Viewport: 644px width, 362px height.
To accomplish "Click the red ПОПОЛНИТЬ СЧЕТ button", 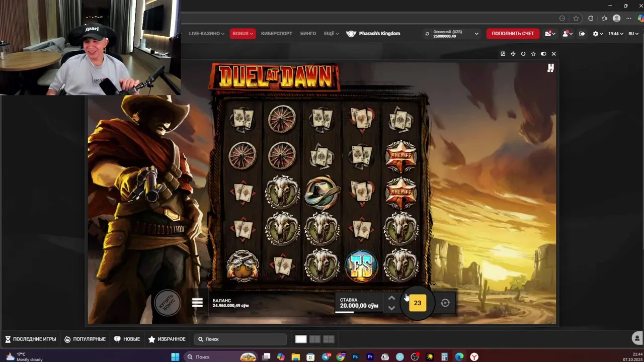I will pos(513,34).
